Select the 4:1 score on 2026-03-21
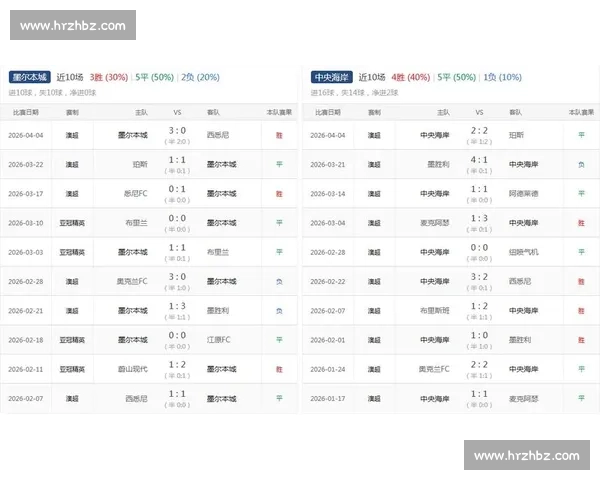600x480 pixels. 479,160
